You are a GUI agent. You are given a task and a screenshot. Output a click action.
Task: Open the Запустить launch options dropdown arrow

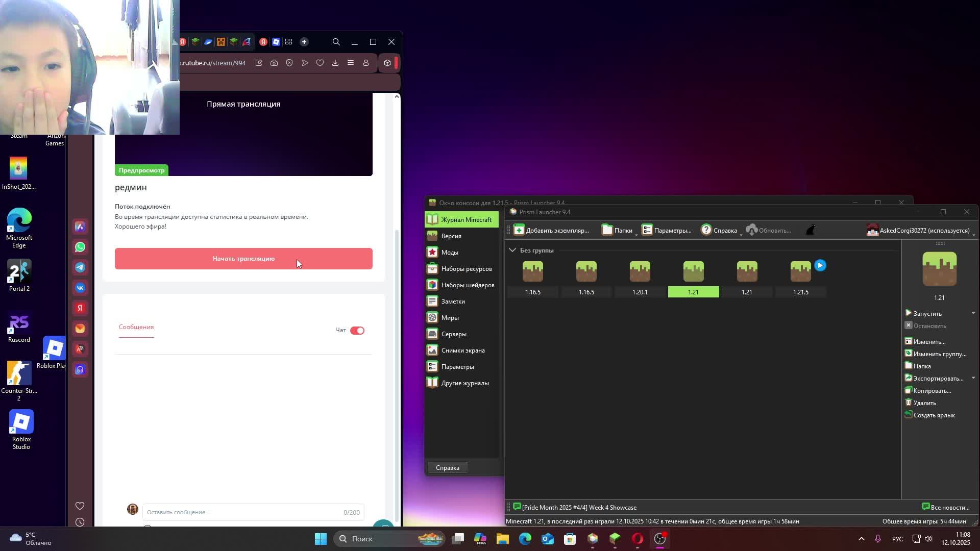pyautogui.click(x=973, y=313)
